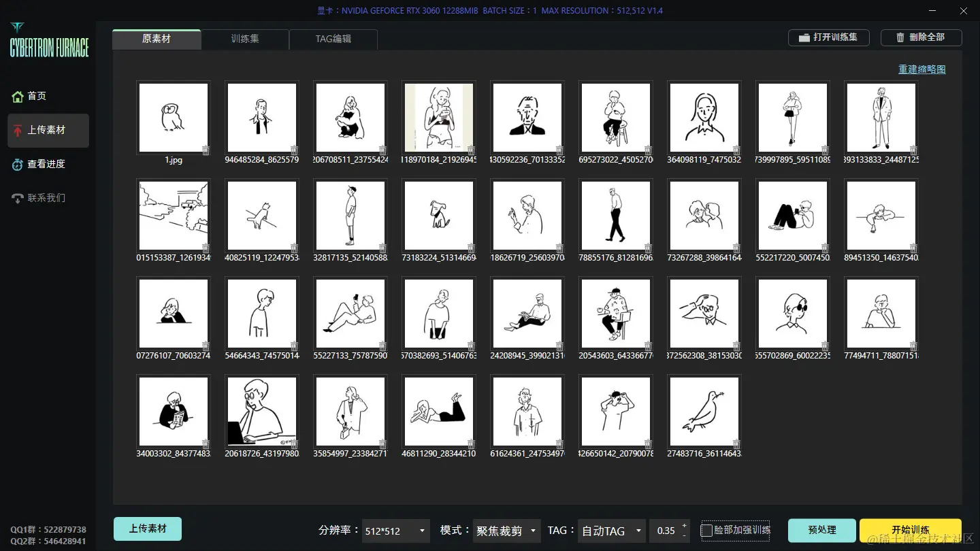Open the 首页 home page via sidebar icon
Viewport: 980px width, 551px height.
coord(17,96)
